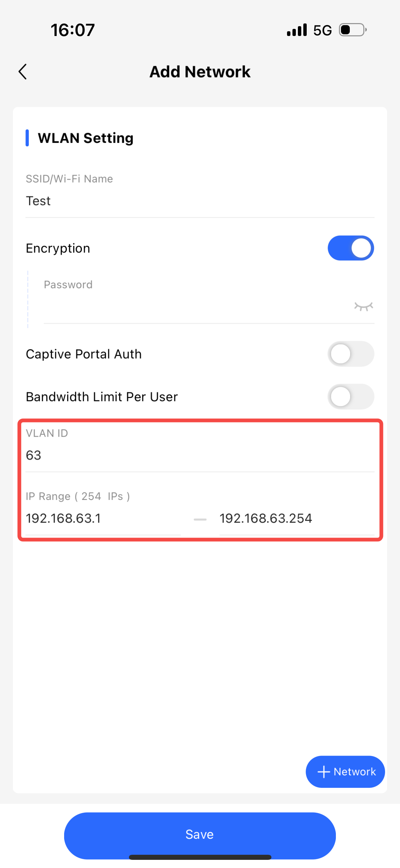
Task: Tap the cellular signal bars icon
Action: [297, 30]
